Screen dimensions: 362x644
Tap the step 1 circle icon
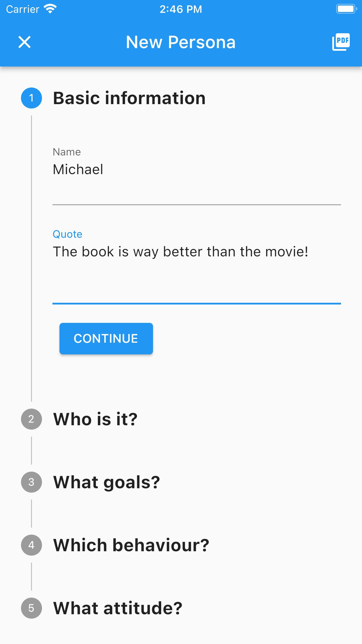click(31, 98)
